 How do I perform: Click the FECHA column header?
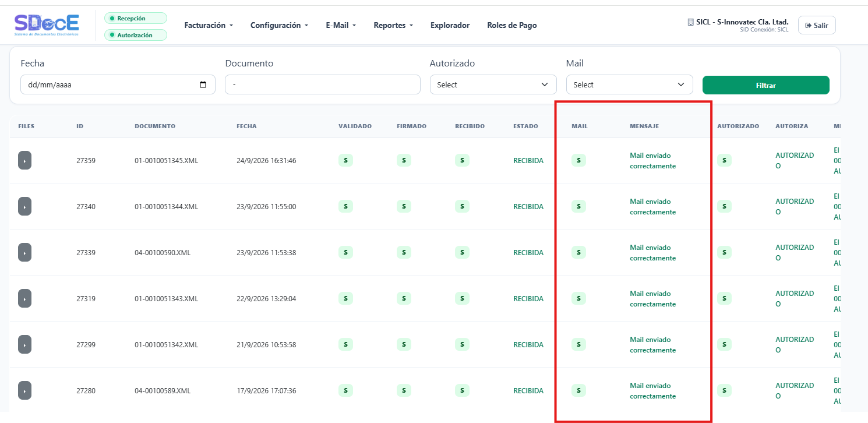246,126
